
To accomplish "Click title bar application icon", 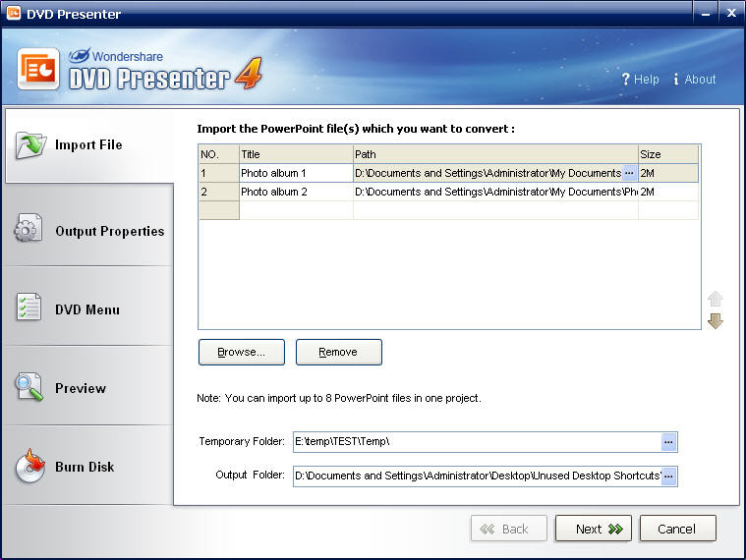I will [x=14, y=13].
